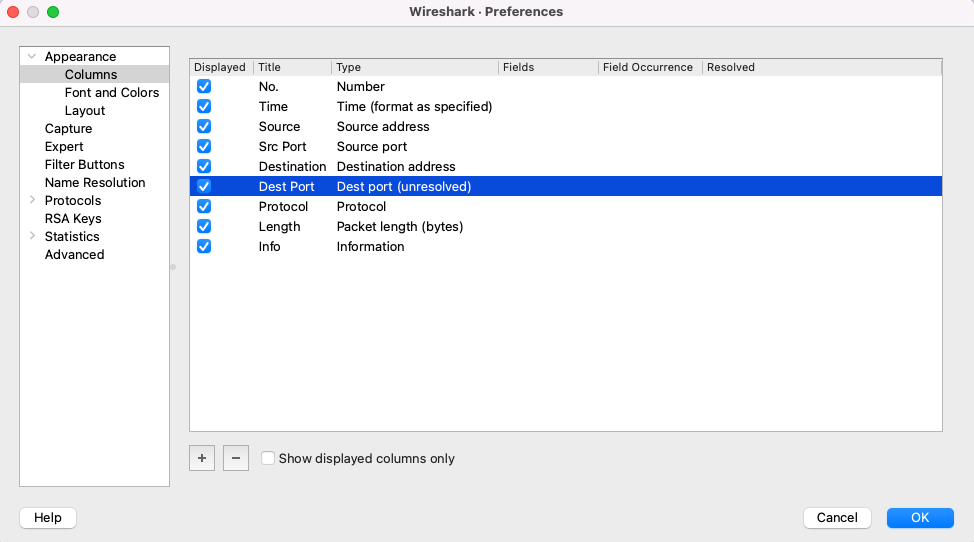
Task: Open Filter Buttons preferences
Action: coord(84,165)
